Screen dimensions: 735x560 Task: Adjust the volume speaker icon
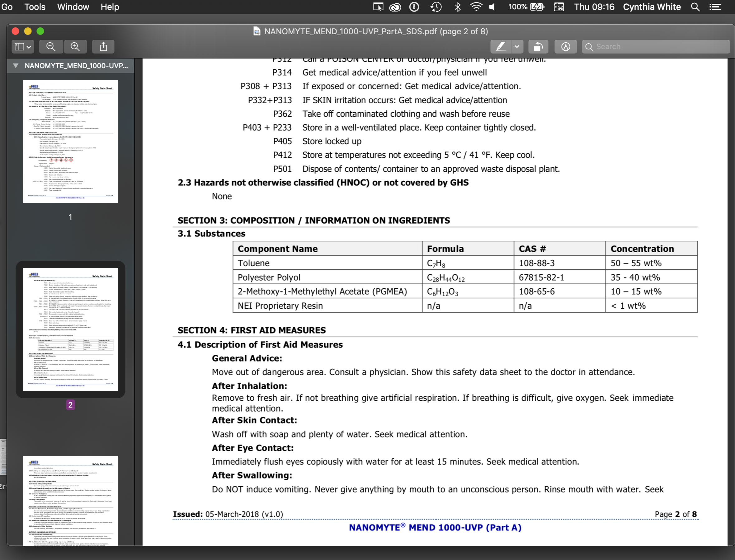492,7
